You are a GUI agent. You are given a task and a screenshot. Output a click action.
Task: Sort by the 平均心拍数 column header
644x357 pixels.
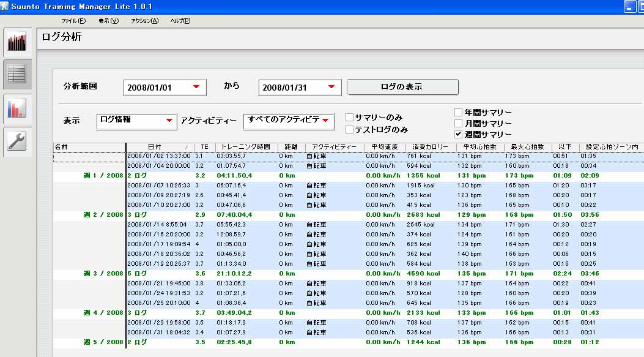click(479, 147)
